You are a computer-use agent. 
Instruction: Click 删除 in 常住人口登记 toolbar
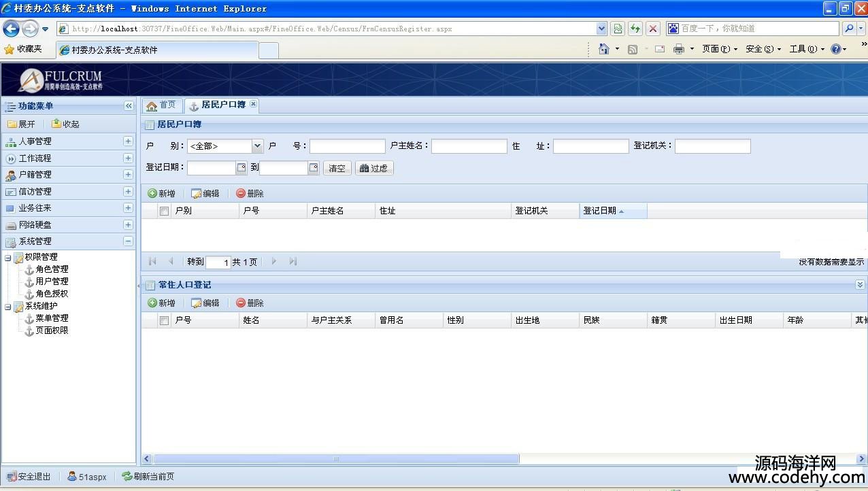[250, 303]
